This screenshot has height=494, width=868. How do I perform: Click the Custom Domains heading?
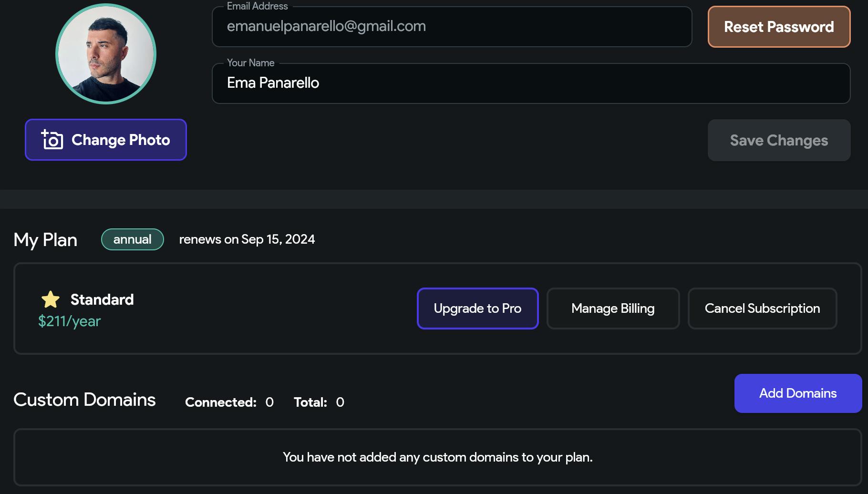tap(84, 400)
